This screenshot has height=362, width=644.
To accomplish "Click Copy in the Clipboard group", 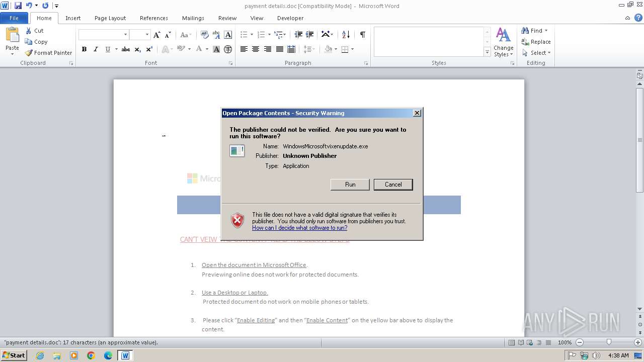I will (36, 42).
